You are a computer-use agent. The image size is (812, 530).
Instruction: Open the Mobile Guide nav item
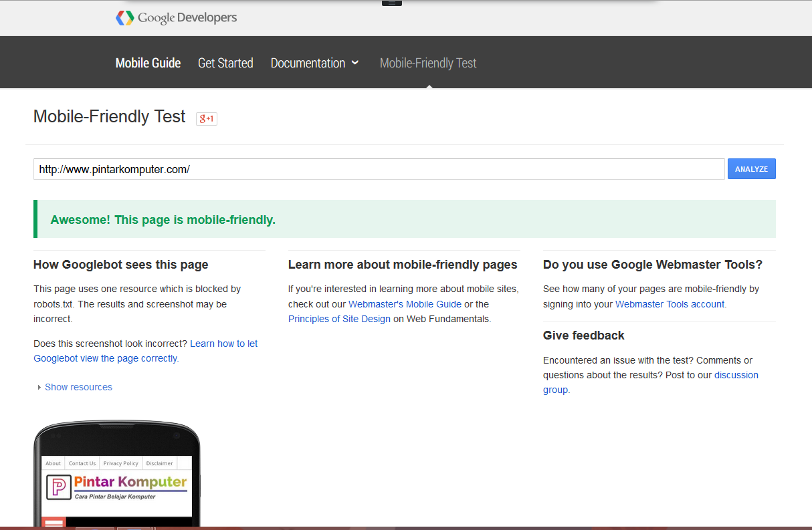(x=148, y=63)
